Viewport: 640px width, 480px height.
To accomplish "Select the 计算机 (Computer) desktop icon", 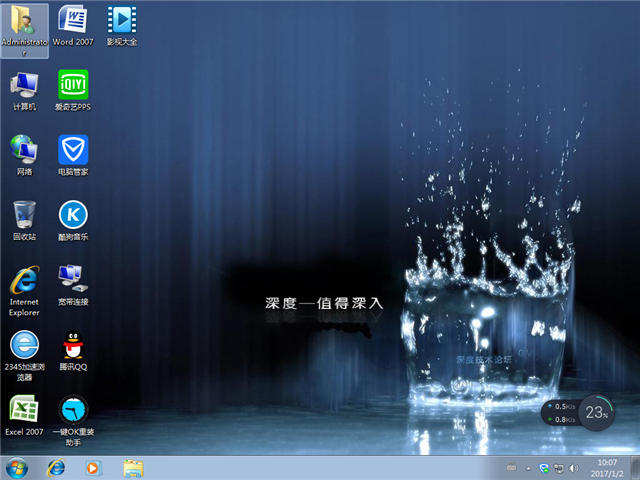I will coord(24,84).
